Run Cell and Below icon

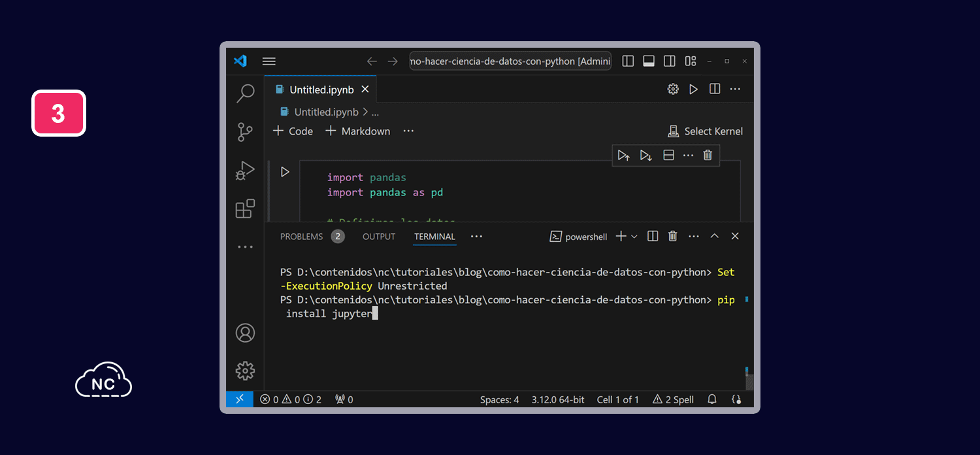pos(646,155)
